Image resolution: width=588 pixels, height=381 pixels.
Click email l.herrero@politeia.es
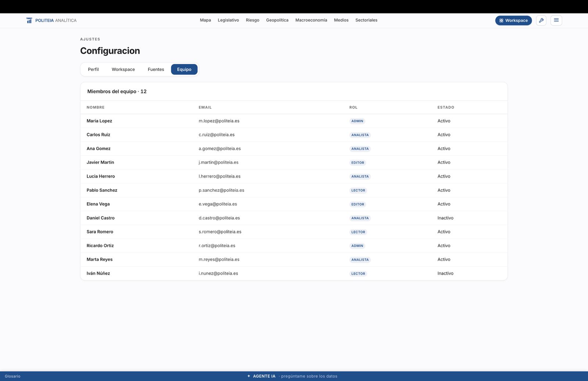(x=219, y=176)
